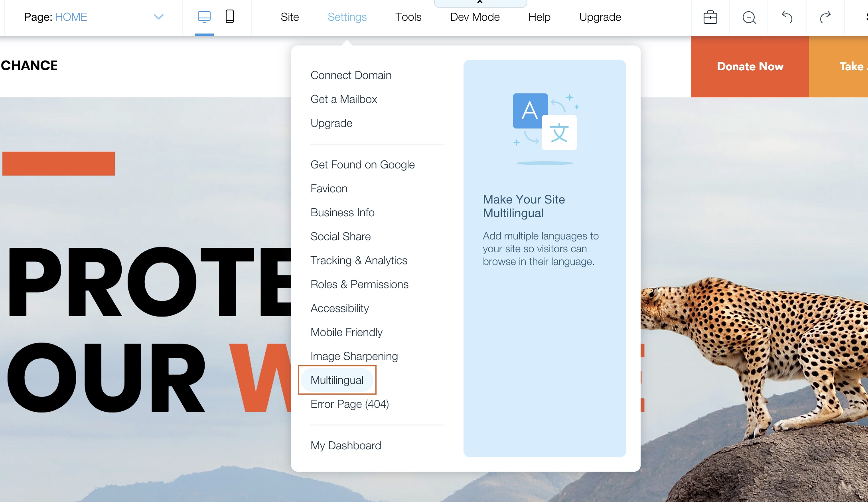Image resolution: width=868 pixels, height=502 pixels.
Task: Open Roles & Permissions settings
Action: 359,284
